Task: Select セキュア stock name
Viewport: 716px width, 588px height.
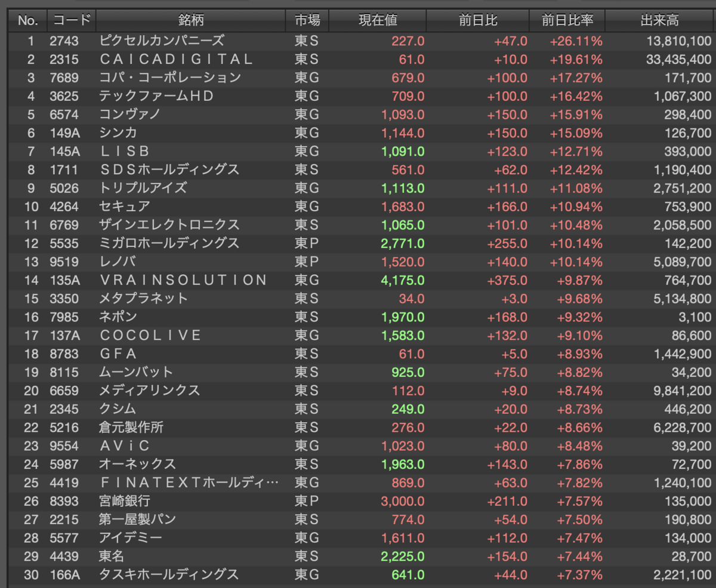Action: pyautogui.click(x=124, y=206)
